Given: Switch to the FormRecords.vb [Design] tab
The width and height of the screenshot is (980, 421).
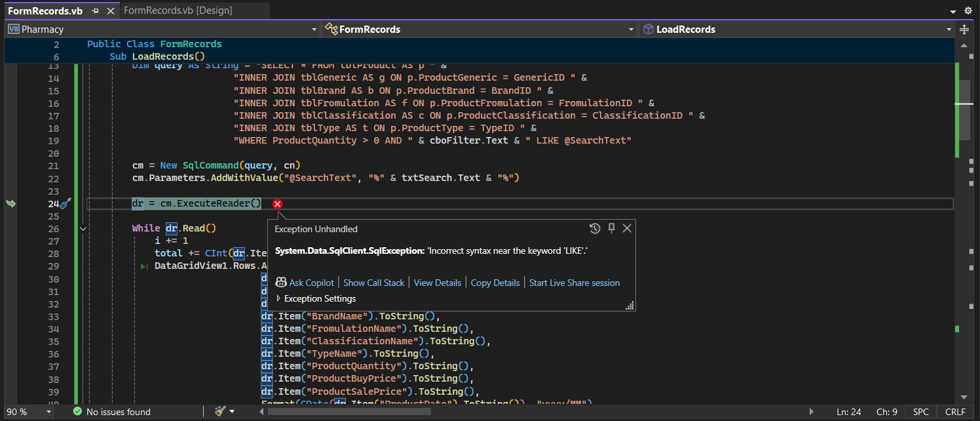Looking at the screenshot, I should tap(178, 10).
